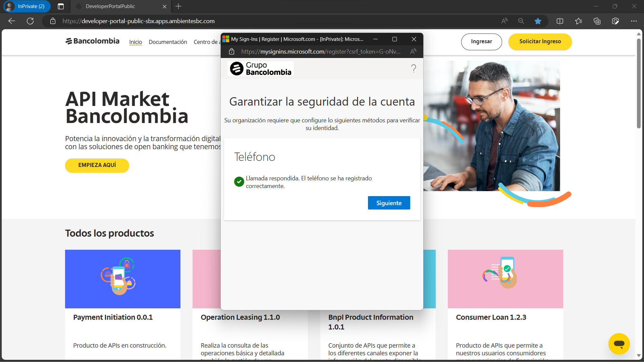Open the help question mark icon
The height and width of the screenshot is (362, 644).
414,69
